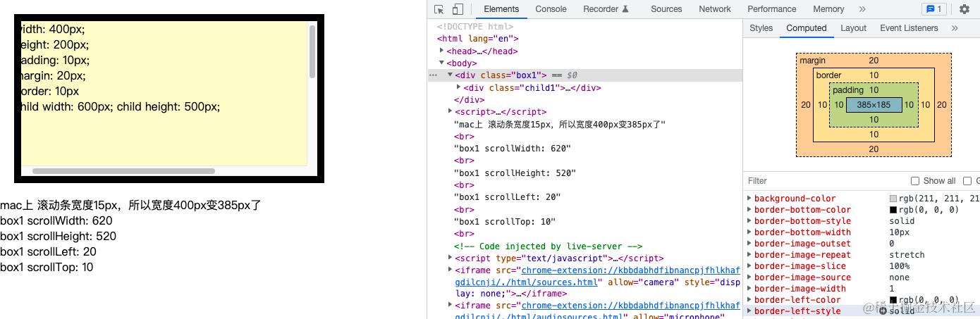Viewport: 980px width, 319px height.
Task: Expand the border-image-repeat property
Action: tap(749, 255)
